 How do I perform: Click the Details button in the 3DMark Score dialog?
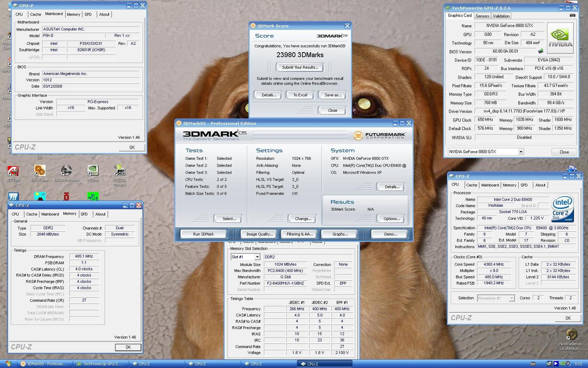[269, 95]
